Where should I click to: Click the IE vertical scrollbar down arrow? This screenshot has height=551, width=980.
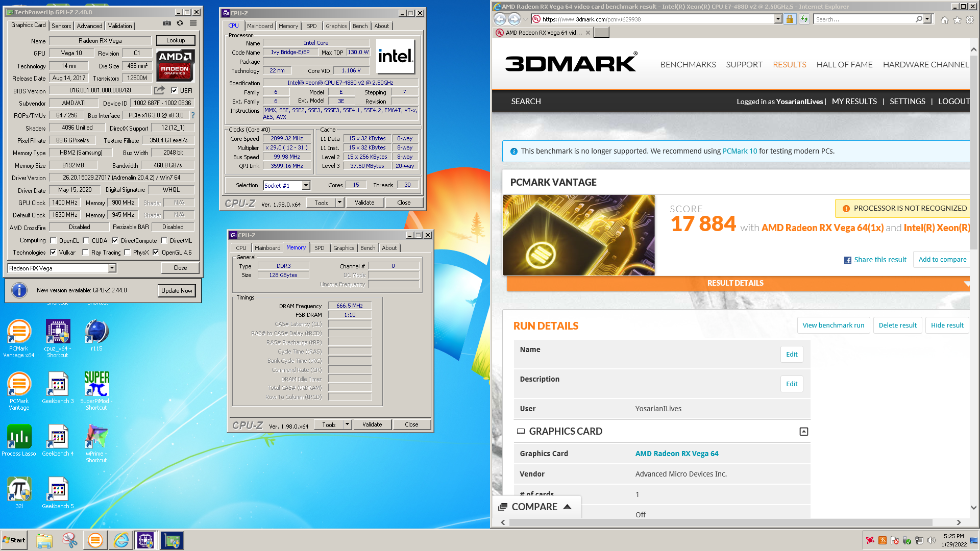pos(974,508)
